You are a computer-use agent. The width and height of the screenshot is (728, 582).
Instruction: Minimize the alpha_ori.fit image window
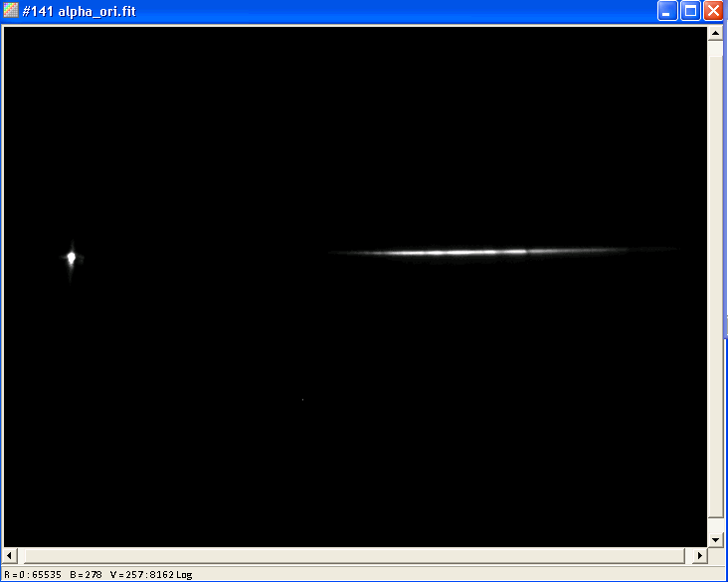[667, 11]
